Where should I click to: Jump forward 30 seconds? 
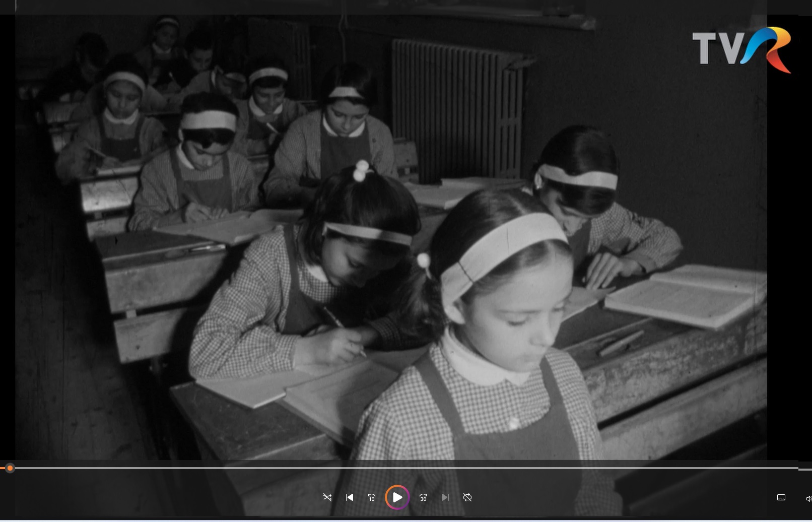pos(423,497)
